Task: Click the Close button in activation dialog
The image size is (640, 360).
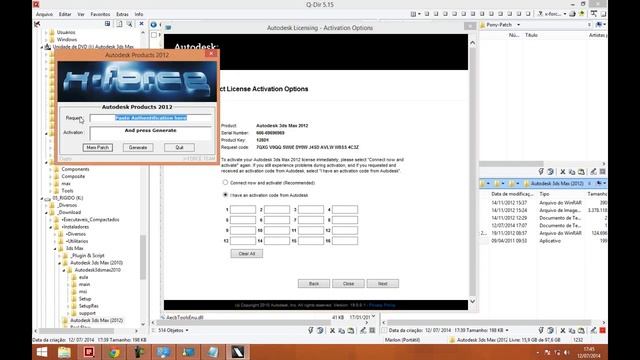Action: point(348,284)
